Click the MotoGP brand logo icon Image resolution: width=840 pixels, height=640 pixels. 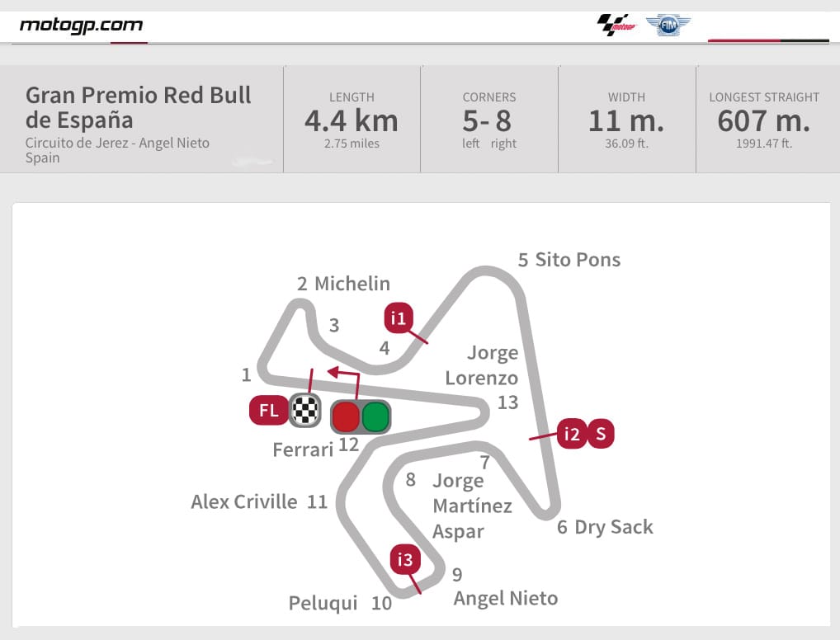617,25
